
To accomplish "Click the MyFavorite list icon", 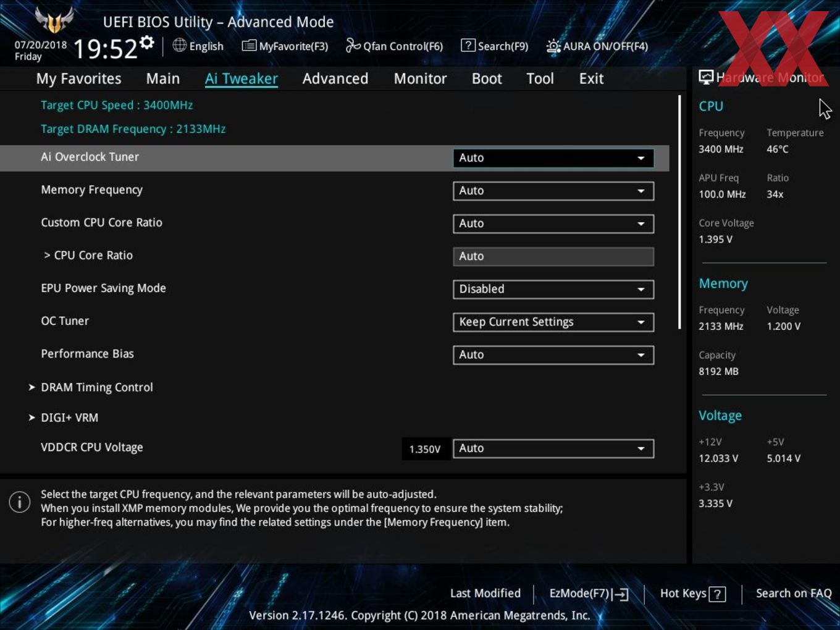I will click(x=249, y=46).
